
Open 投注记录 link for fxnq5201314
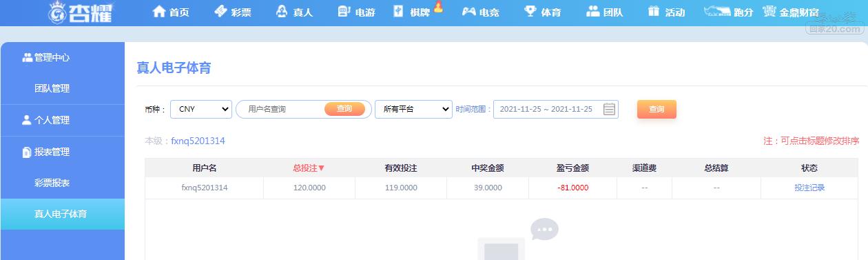tap(809, 188)
